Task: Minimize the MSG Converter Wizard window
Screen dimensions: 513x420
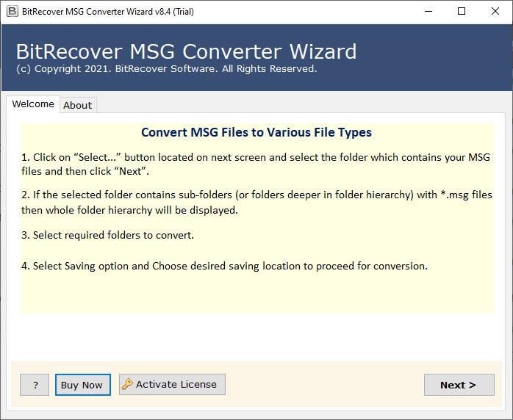Action: point(428,12)
